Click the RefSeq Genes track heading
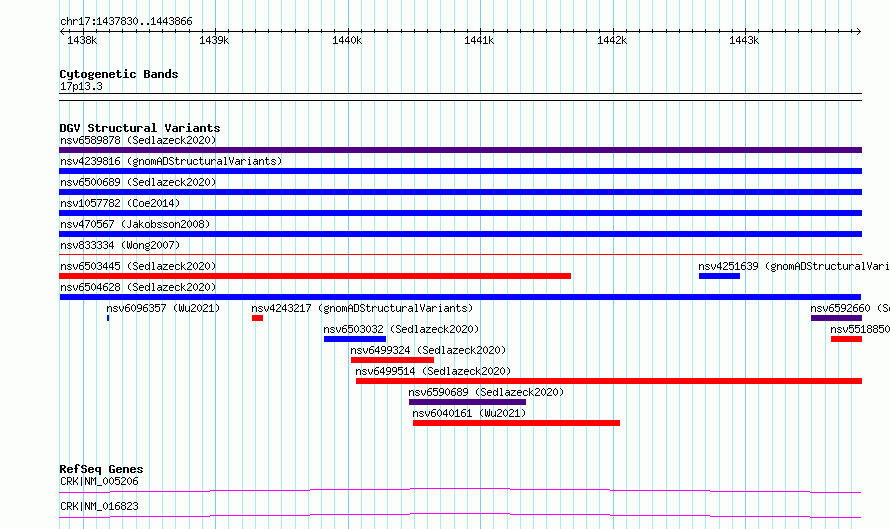 [x=101, y=469]
